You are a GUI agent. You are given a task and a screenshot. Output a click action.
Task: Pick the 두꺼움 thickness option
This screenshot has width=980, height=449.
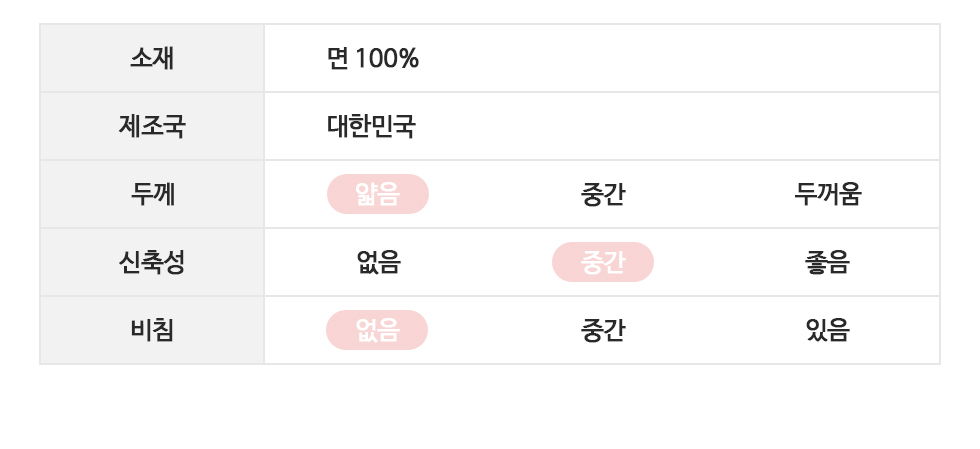(827, 194)
